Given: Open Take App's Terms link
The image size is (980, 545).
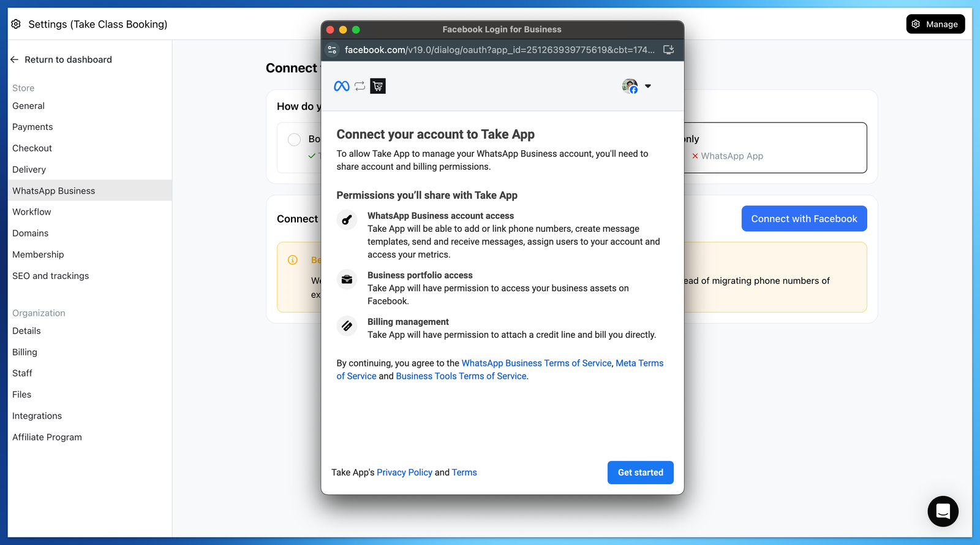Looking at the screenshot, I should [464, 473].
